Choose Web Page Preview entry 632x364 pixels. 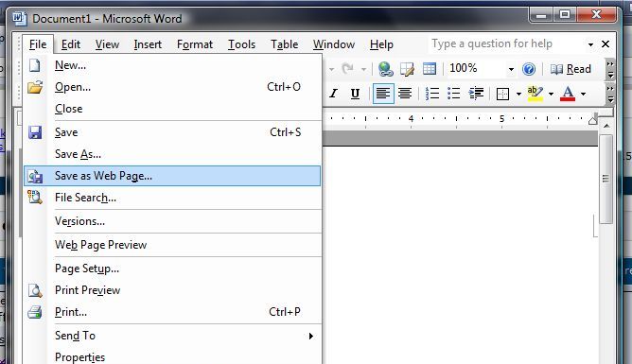coord(172,245)
